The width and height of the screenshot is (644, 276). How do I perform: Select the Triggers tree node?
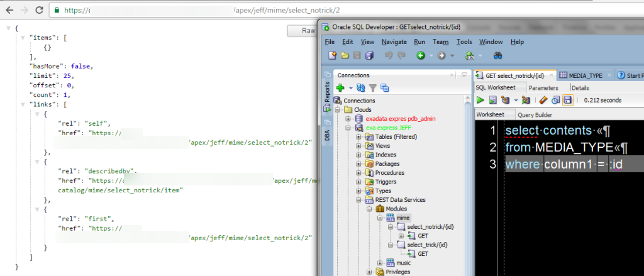(x=386, y=182)
